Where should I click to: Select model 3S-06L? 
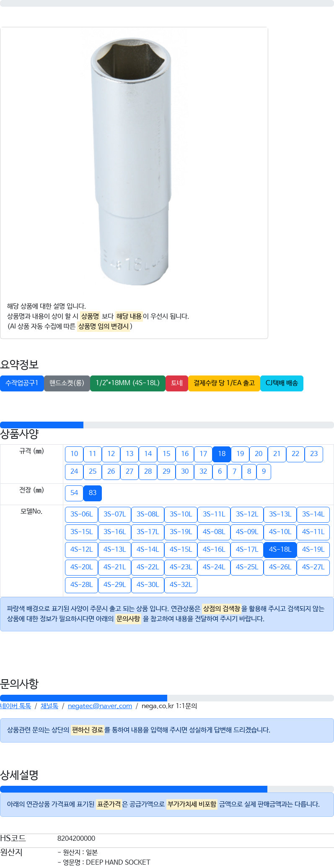(x=81, y=514)
